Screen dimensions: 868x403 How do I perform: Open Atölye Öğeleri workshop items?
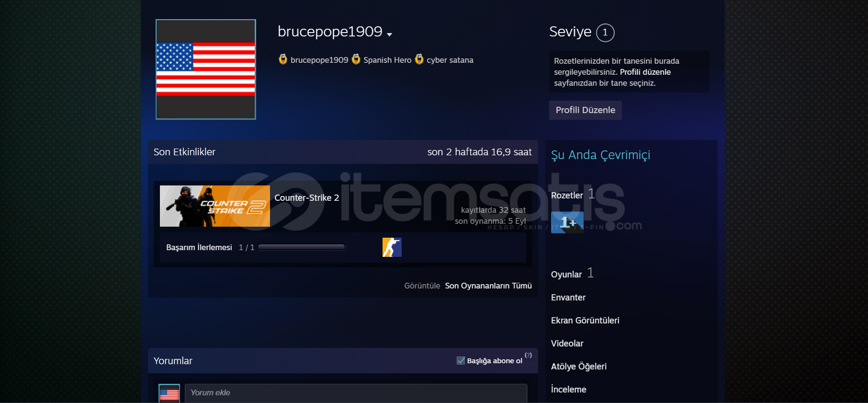click(x=579, y=367)
